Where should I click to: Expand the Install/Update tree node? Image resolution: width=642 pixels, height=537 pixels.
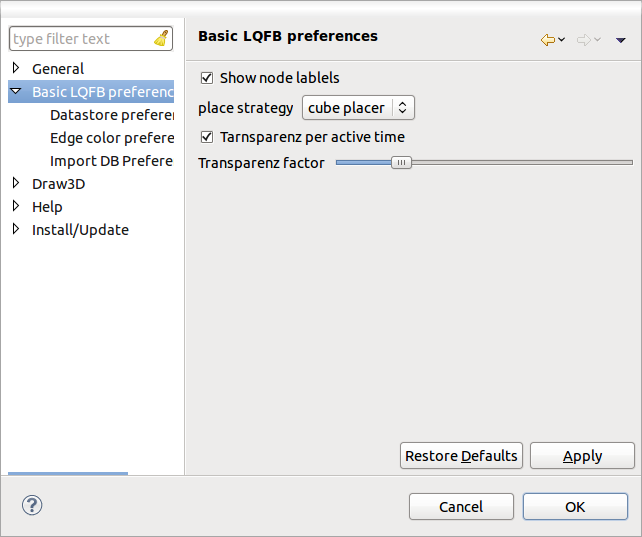[x=16, y=230]
